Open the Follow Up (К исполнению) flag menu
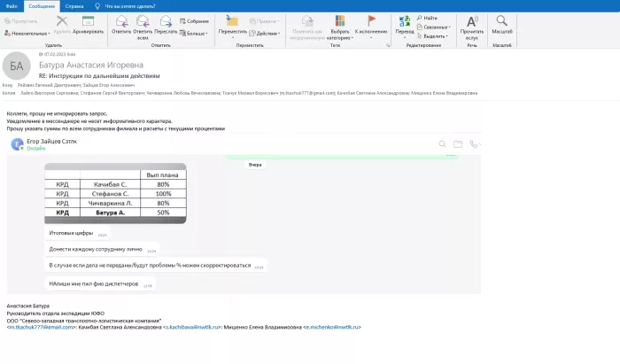This screenshot has width=620, height=364. [371, 25]
